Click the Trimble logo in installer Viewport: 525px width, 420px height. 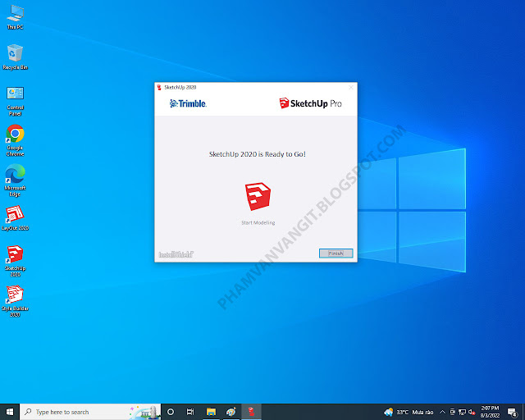click(x=188, y=103)
